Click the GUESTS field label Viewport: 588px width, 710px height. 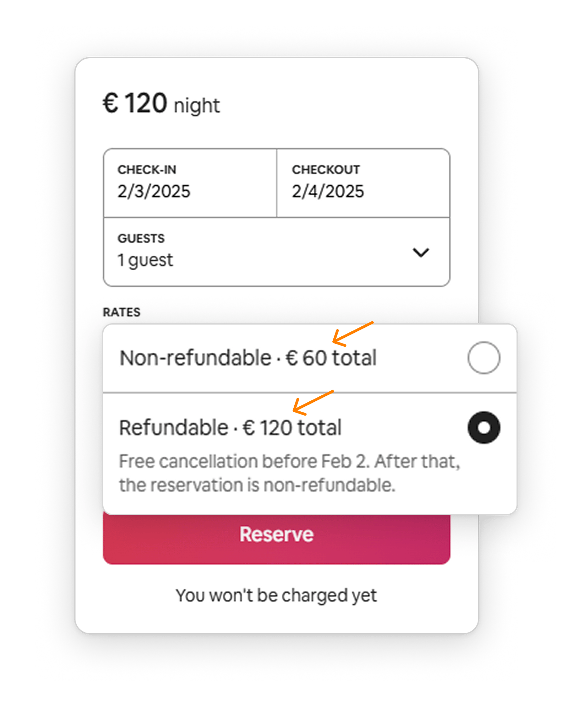141,238
